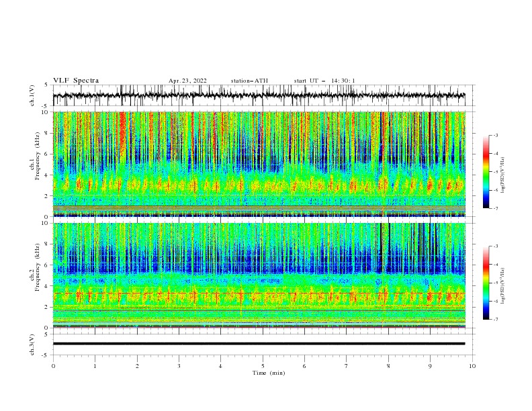This screenshot has height=411, width=532.
Task: Click the '-3' value on ch.1 colorbar
Action: coord(496,135)
